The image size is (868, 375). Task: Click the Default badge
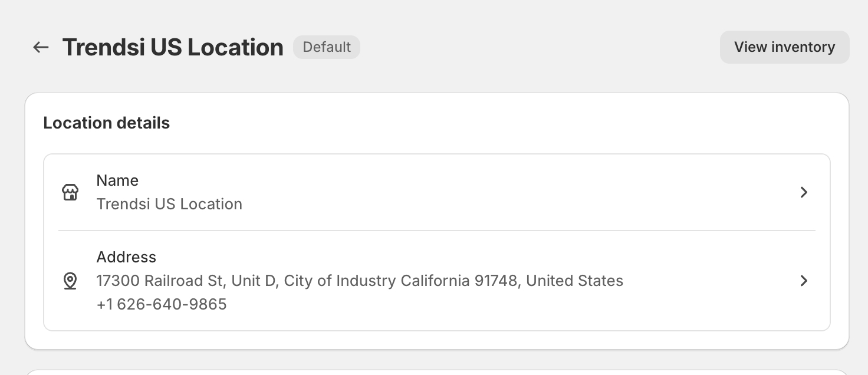coord(327,47)
